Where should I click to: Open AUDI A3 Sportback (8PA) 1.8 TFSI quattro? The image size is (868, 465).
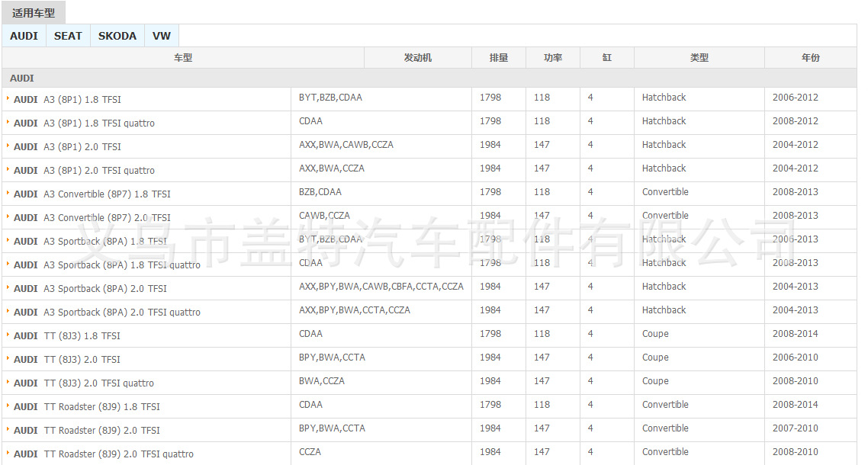tap(107, 265)
